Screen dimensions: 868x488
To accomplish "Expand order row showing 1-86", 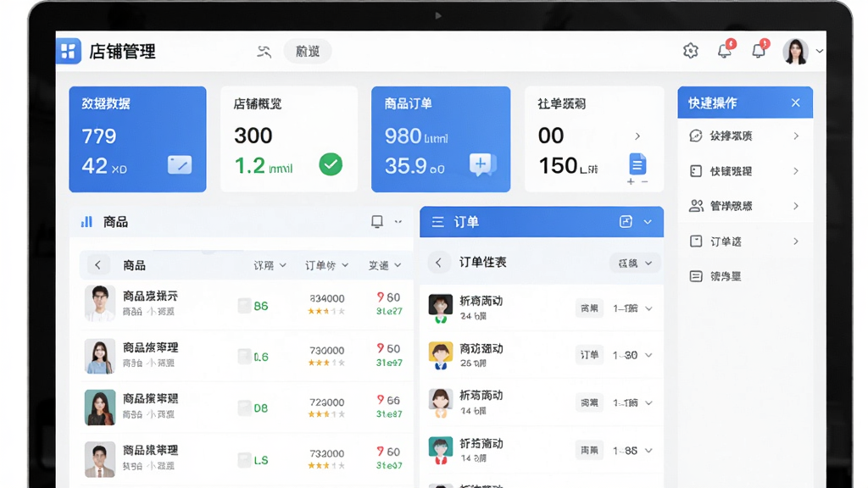I will [648, 451].
